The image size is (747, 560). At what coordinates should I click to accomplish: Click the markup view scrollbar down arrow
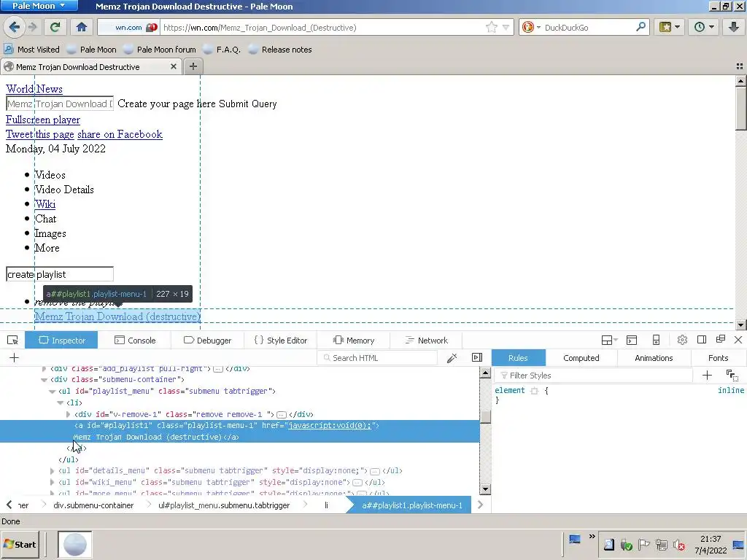point(485,489)
